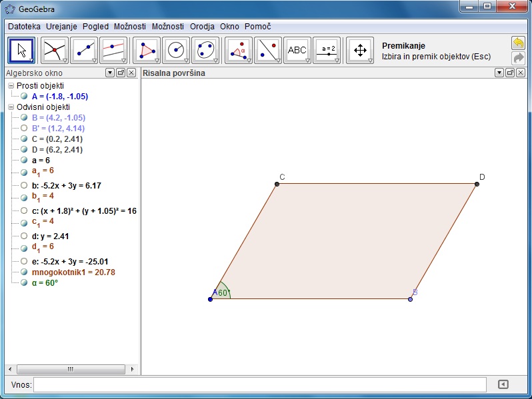Click the Undo arrow icon

(x=518, y=43)
